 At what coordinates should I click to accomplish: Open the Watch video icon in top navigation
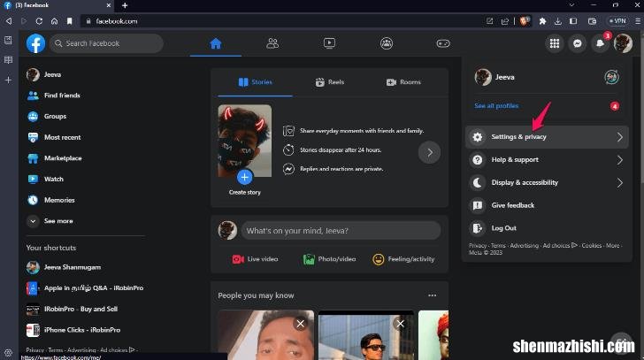point(329,43)
